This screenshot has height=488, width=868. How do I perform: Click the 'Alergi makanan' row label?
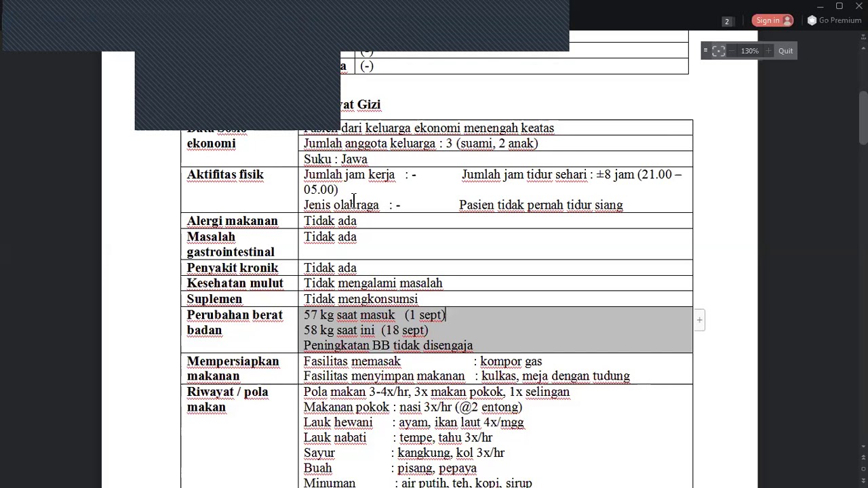pyautogui.click(x=232, y=221)
